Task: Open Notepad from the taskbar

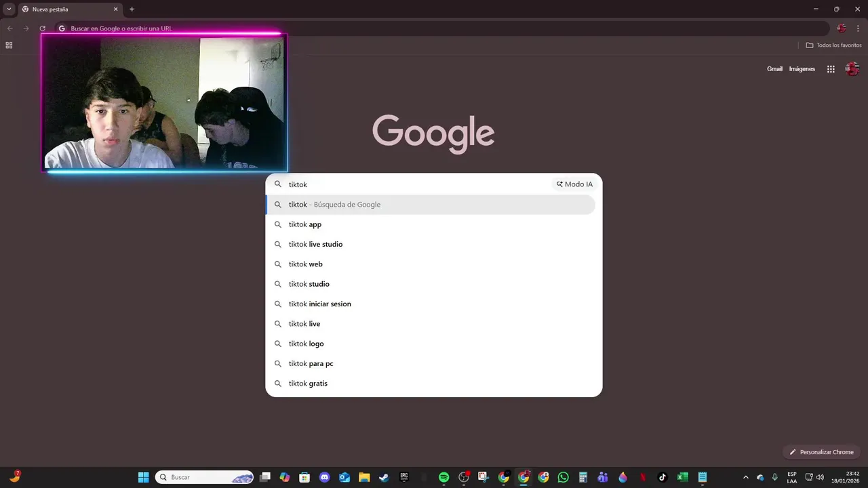Action: coord(703,477)
